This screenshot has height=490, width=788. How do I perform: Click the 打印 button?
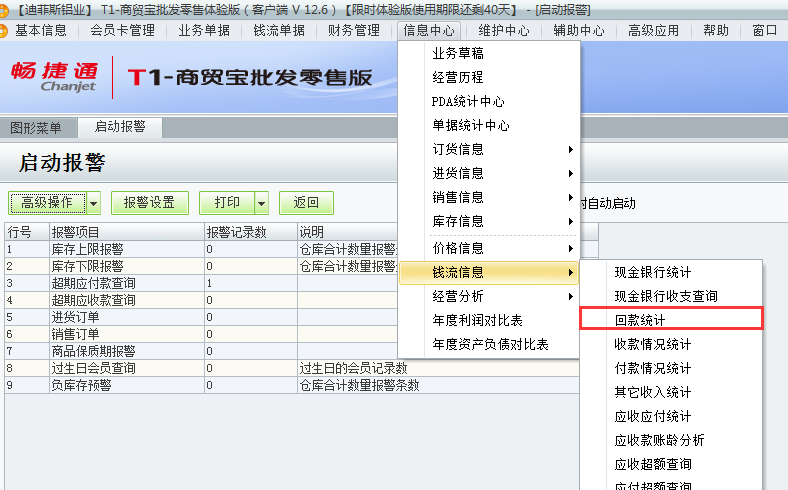(x=227, y=203)
